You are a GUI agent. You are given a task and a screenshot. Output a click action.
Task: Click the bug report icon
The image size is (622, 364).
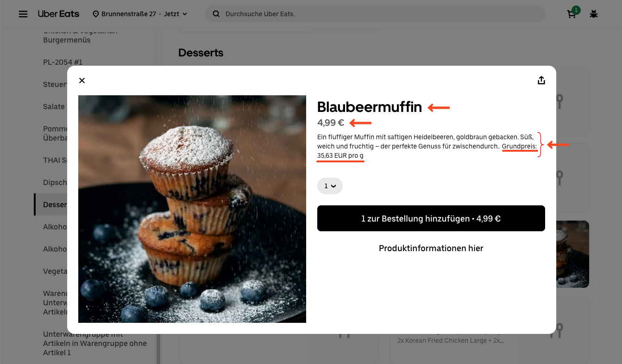[594, 14]
